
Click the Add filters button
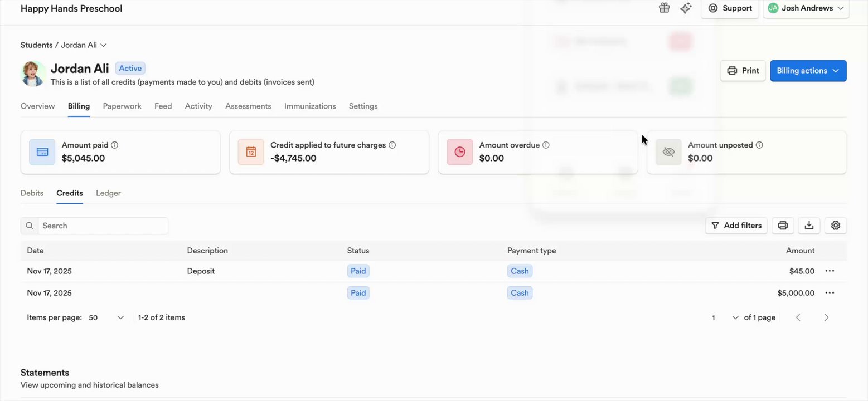click(736, 226)
